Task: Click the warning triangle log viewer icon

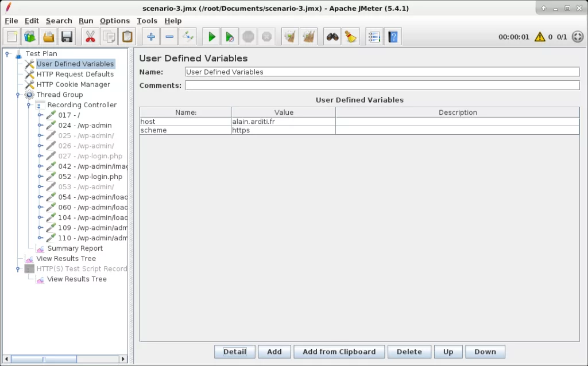Action: point(540,37)
